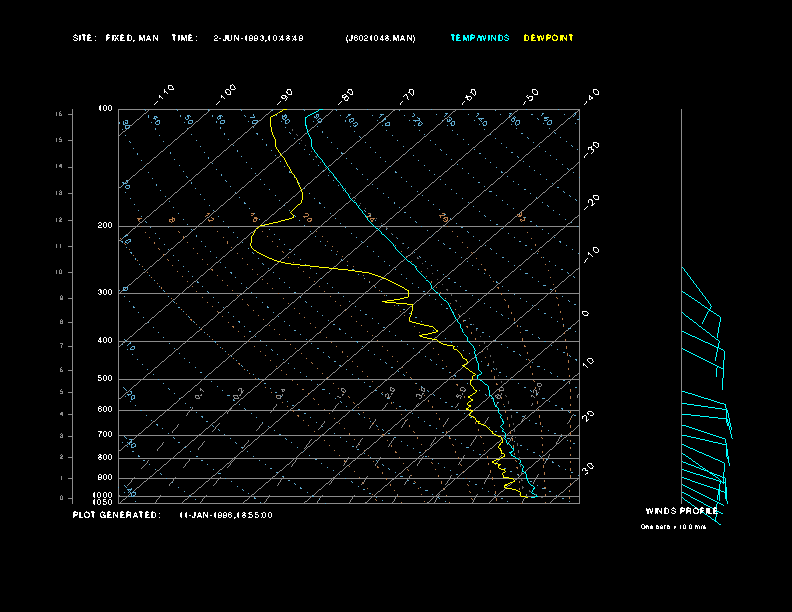This screenshot has height=612, width=792.
Task: Click the file name (J6021048.MAN)
Action: pyautogui.click(x=380, y=38)
